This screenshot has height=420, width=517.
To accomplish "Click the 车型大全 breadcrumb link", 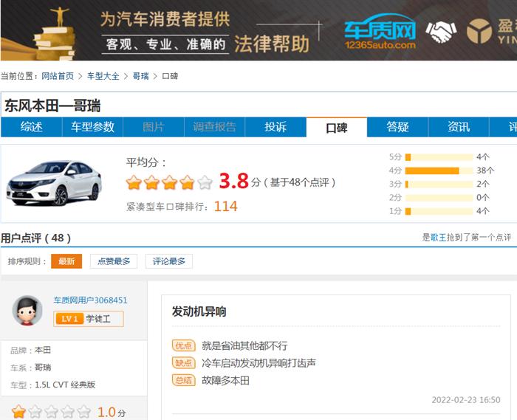I will [103, 76].
